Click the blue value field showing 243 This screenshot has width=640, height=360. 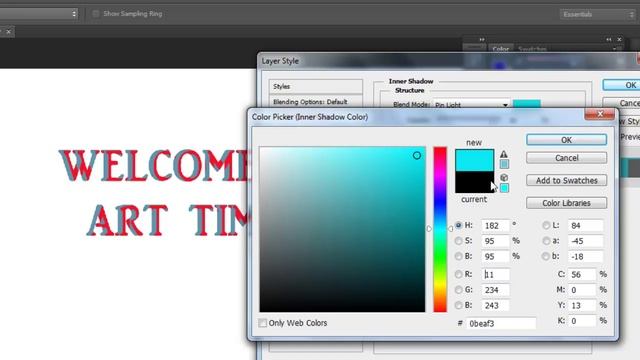pyautogui.click(x=495, y=306)
